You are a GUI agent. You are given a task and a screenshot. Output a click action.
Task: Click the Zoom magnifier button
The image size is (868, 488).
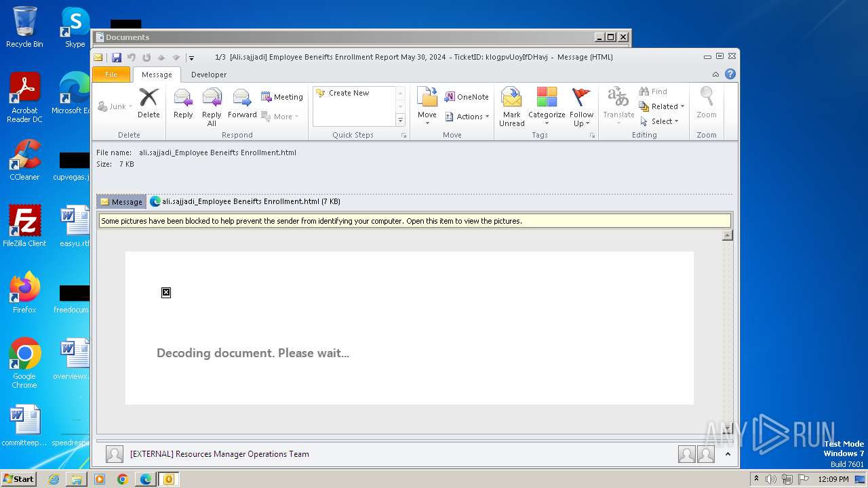click(x=707, y=104)
